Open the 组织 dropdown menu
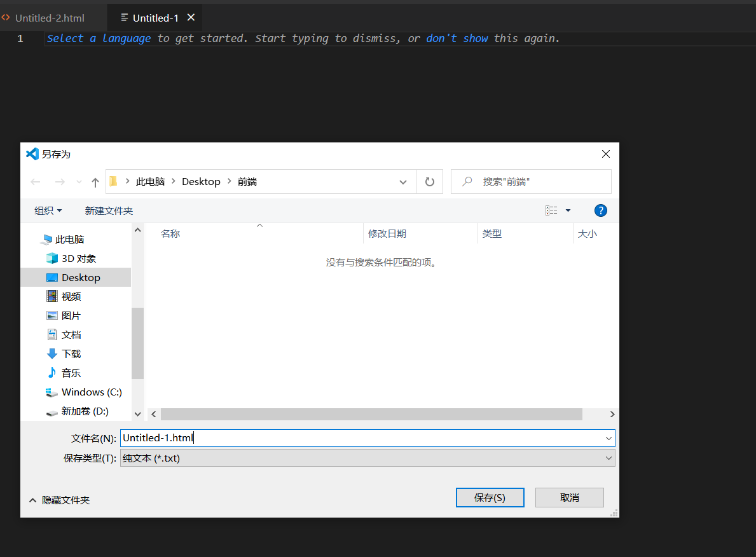The image size is (756, 557). [47, 210]
